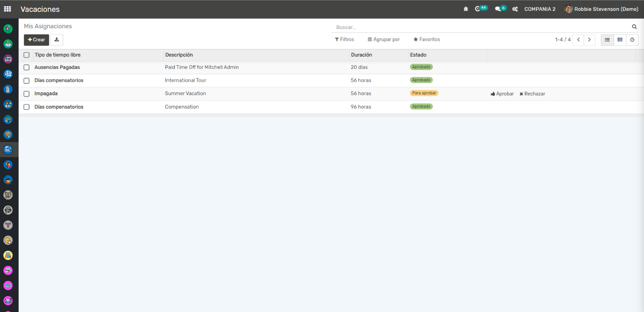
Task: Tick checkbox for Ausencias Pagadas row
Action: [x=26, y=67]
